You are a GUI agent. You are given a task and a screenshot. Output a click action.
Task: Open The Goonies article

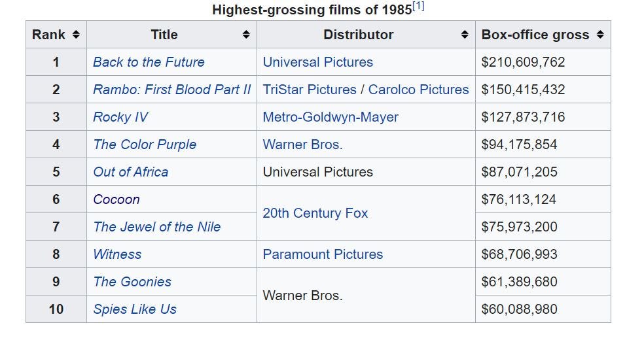tap(132, 282)
